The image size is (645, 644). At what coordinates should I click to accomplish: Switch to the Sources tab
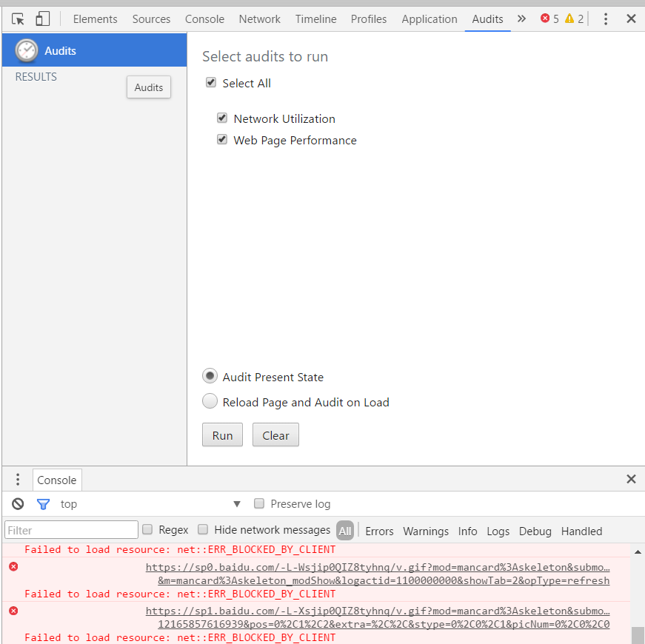click(x=151, y=19)
